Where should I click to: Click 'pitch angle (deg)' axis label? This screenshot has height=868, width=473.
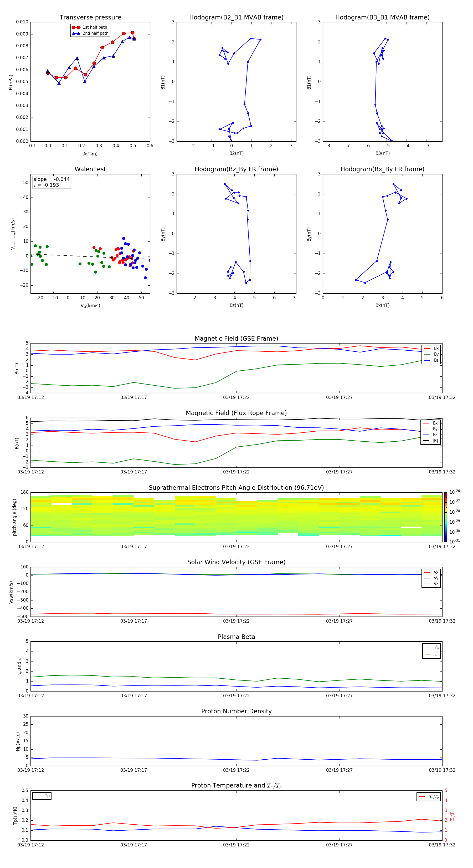click(x=14, y=517)
